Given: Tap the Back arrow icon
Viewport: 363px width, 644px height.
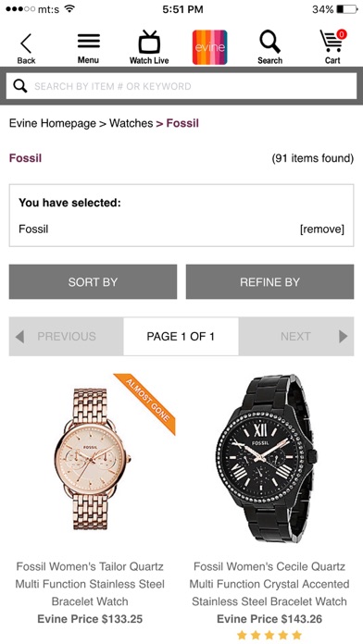Looking at the screenshot, I should click(x=26, y=43).
